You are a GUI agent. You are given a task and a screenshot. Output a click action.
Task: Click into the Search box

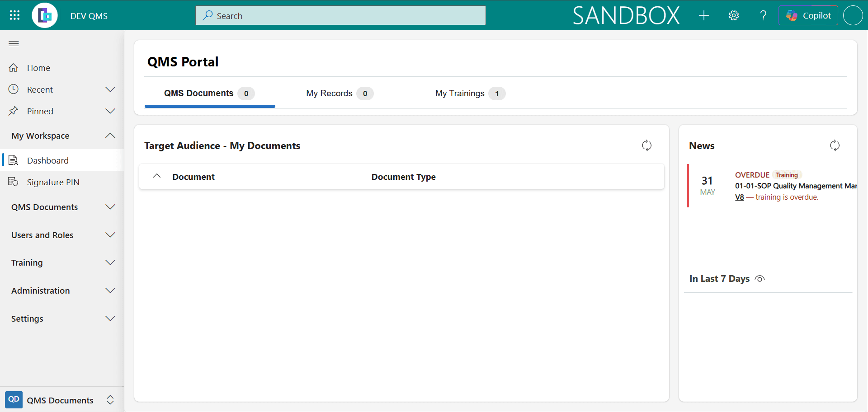pos(340,15)
